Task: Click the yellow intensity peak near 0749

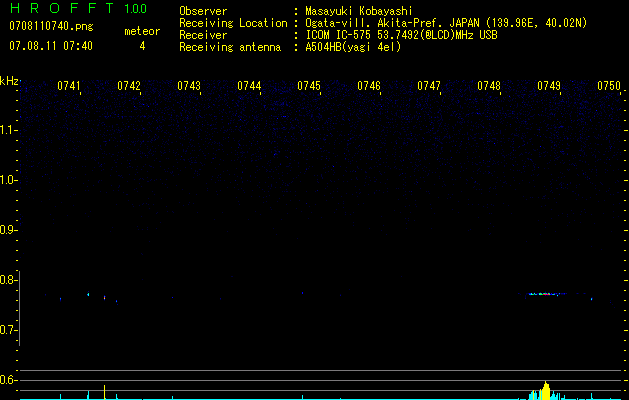Action: [x=546, y=390]
